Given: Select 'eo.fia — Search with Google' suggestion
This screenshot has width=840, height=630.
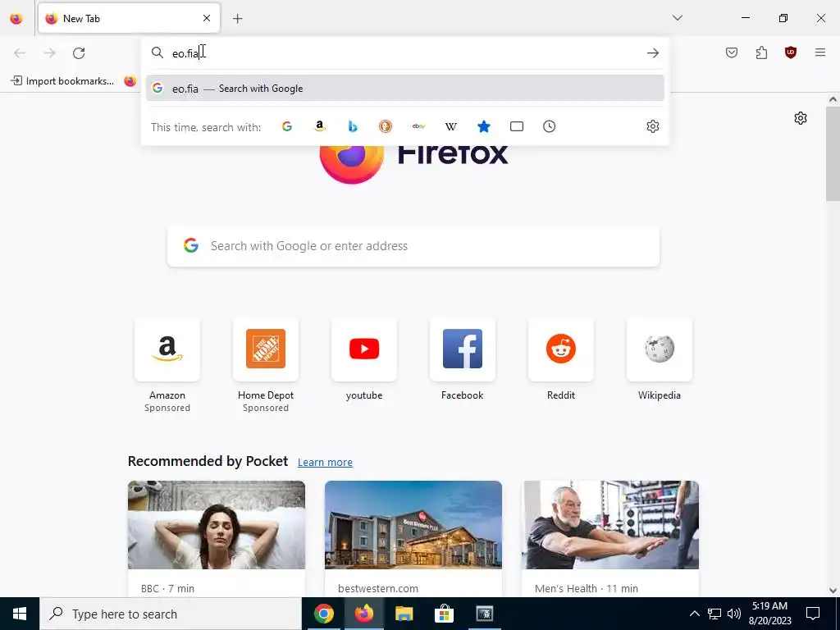Looking at the screenshot, I should coord(405,89).
